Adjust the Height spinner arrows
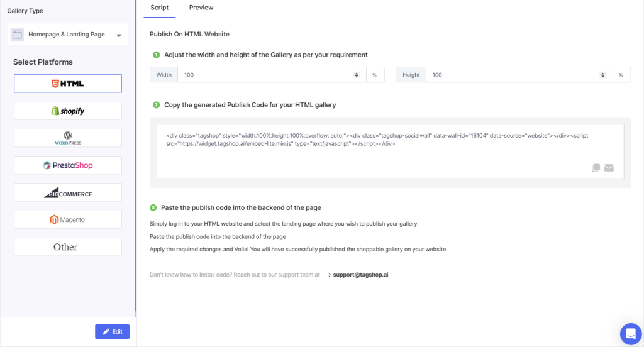 pos(603,75)
